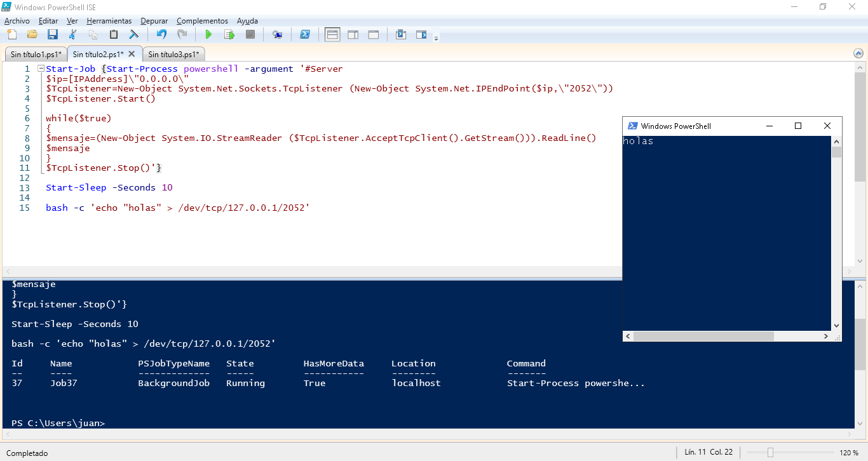
Task: Adjust the zoom slider in the status bar
Action: point(770,453)
